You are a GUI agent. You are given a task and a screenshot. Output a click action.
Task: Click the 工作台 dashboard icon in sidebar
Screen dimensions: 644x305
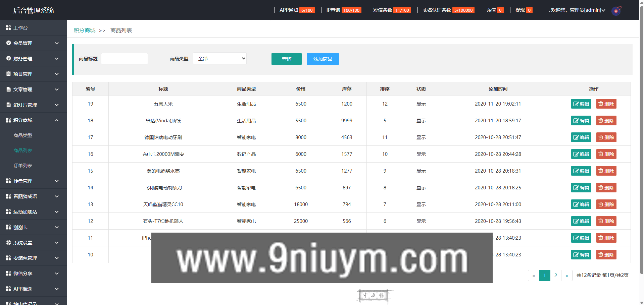point(9,28)
